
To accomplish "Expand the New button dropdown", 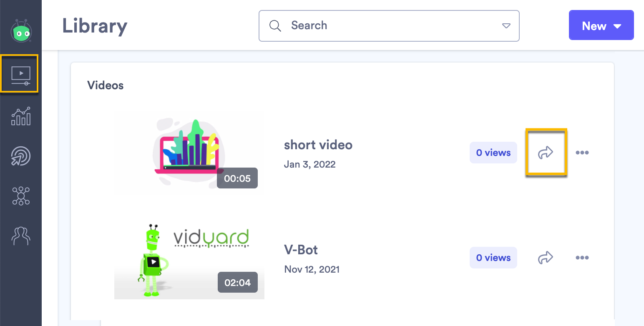I will pyautogui.click(x=618, y=25).
